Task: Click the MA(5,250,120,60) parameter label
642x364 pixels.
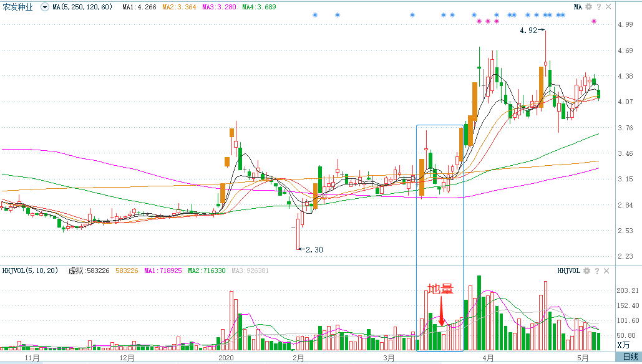Action: point(82,7)
